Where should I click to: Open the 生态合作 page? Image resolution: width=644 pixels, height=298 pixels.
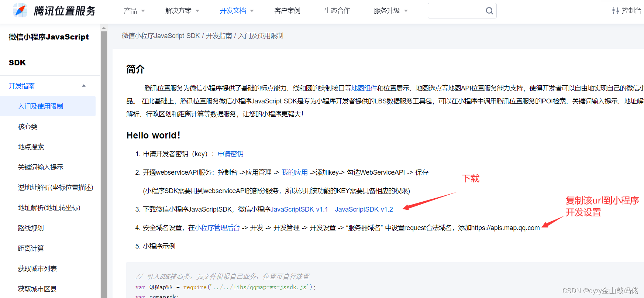tap(337, 11)
